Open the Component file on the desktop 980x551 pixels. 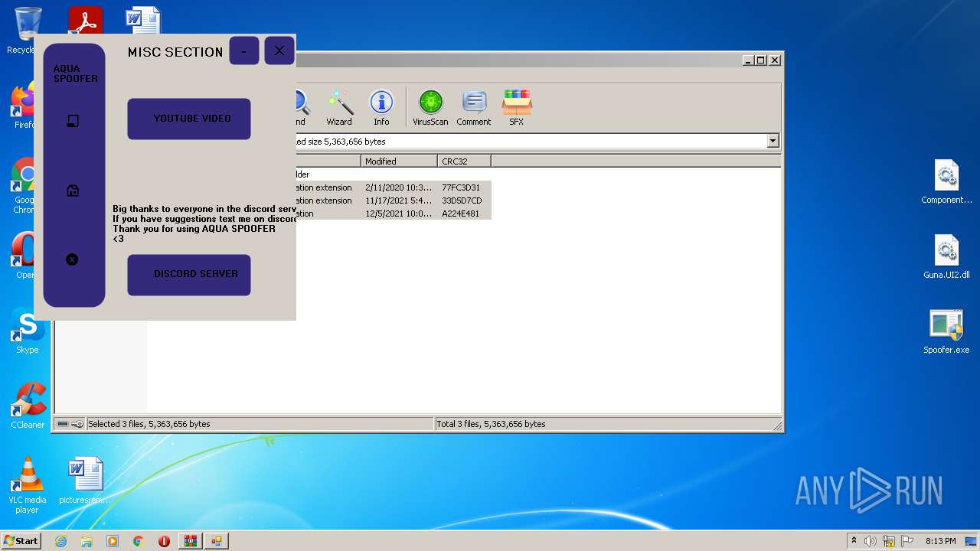pos(946,182)
